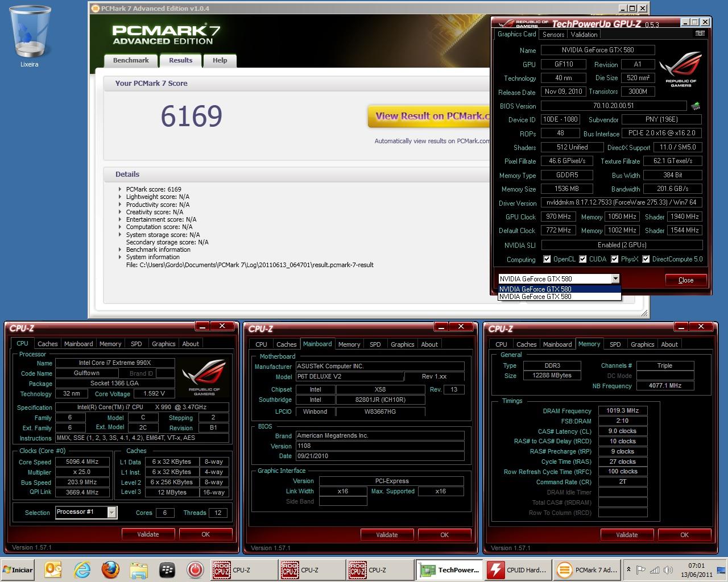Expand the PCMark score: 6169 detail
The image size is (728, 582).
tap(120, 189)
